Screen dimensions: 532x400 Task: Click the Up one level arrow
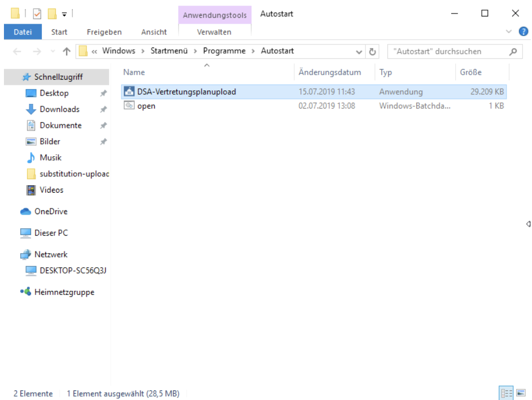pos(67,51)
